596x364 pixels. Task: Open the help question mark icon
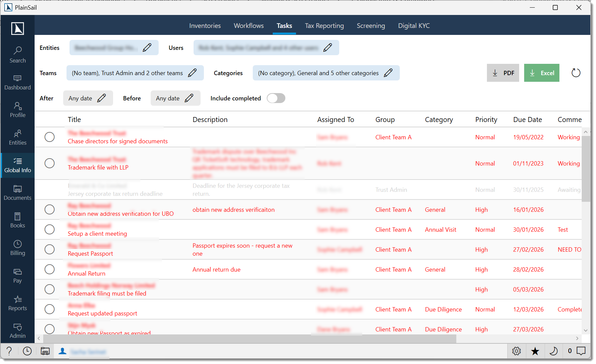(9, 351)
